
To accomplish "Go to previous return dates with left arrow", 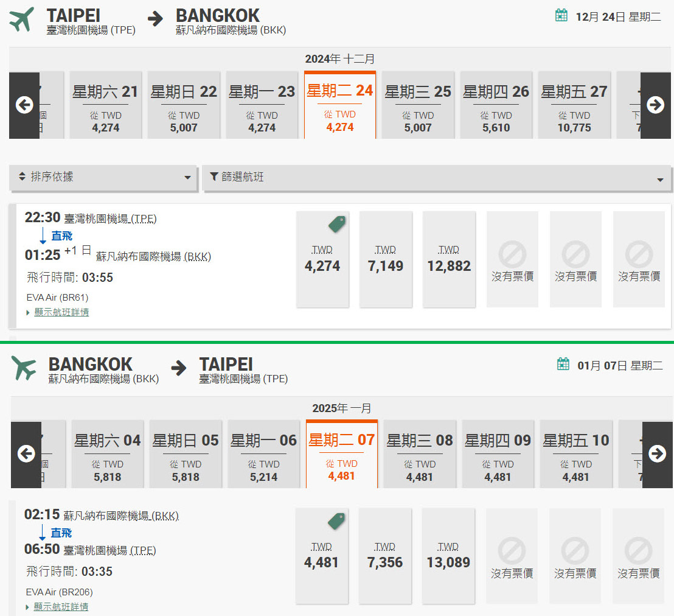I will 26,454.
